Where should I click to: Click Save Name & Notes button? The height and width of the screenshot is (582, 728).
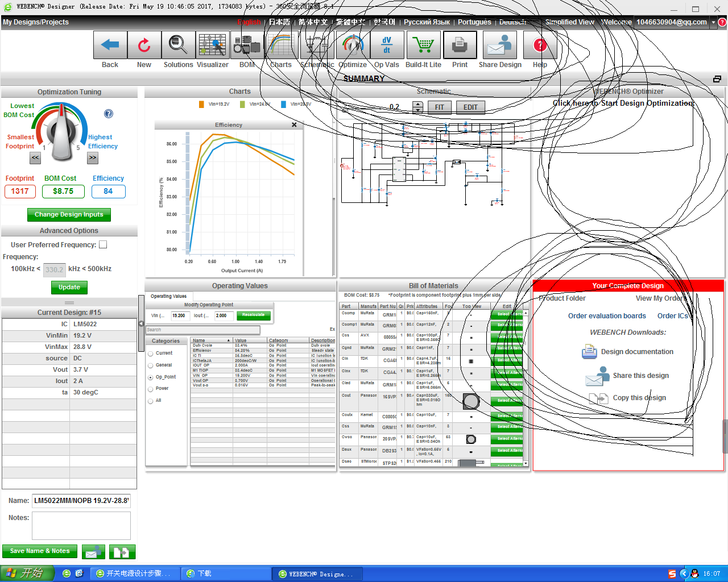pyautogui.click(x=40, y=551)
